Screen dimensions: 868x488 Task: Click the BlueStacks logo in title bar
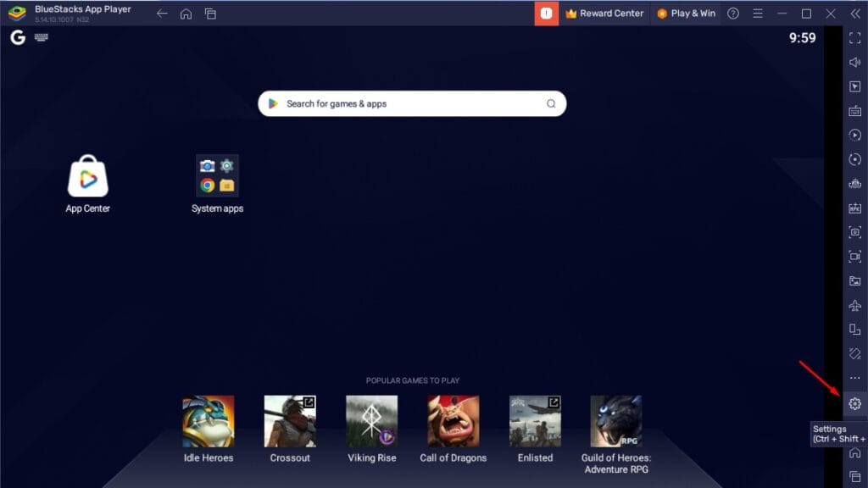click(17, 13)
